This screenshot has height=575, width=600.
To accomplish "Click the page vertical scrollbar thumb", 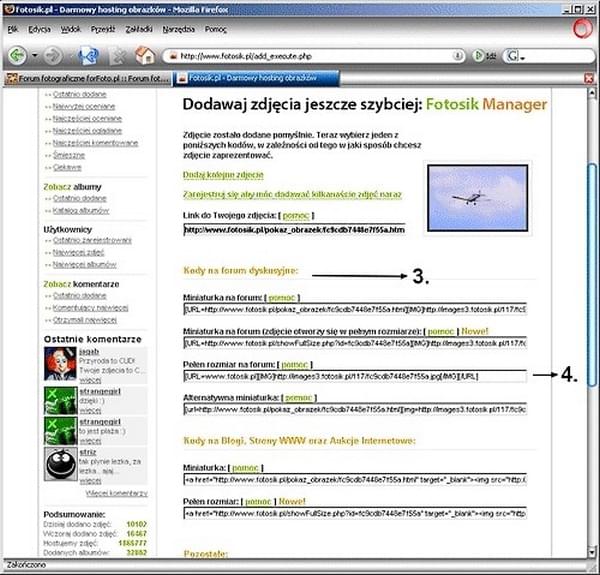I will coord(592,274).
